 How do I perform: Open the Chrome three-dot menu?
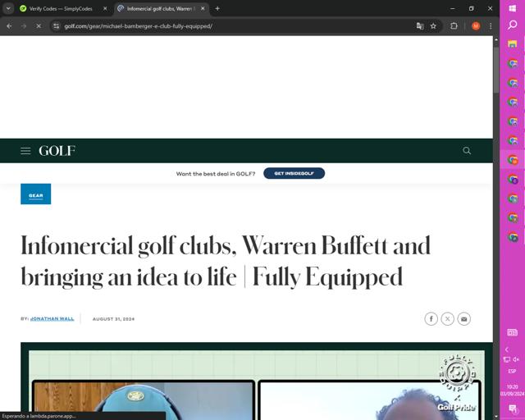pyautogui.click(x=491, y=26)
